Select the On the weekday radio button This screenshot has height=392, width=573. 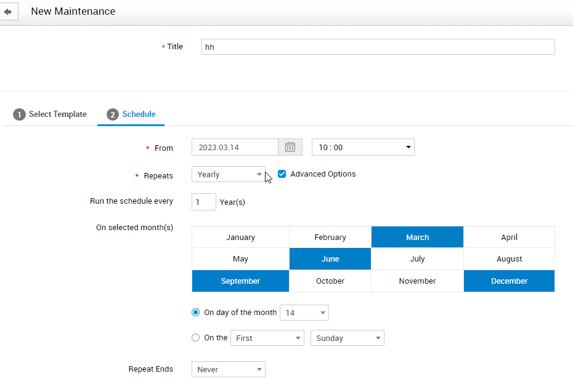tap(196, 338)
